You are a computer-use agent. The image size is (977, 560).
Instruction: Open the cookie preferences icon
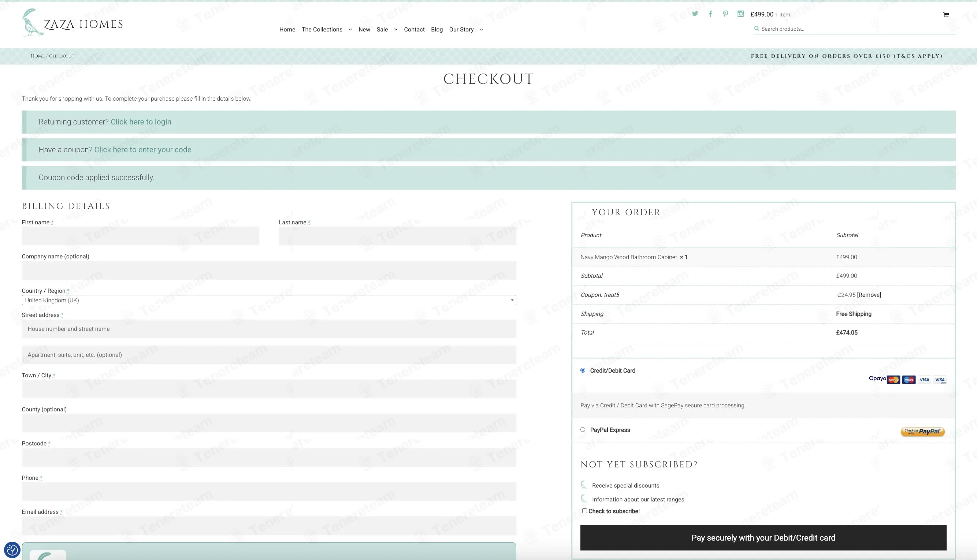click(12, 550)
